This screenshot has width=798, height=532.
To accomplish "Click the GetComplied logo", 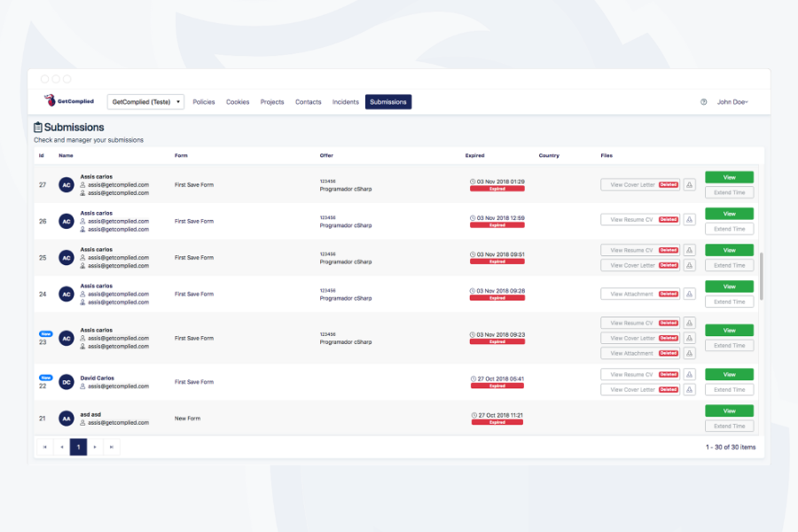I will [x=68, y=101].
